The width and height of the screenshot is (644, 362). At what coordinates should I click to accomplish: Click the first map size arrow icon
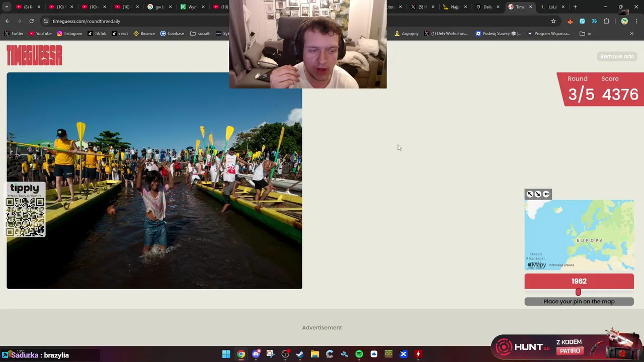(x=530, y=194)
